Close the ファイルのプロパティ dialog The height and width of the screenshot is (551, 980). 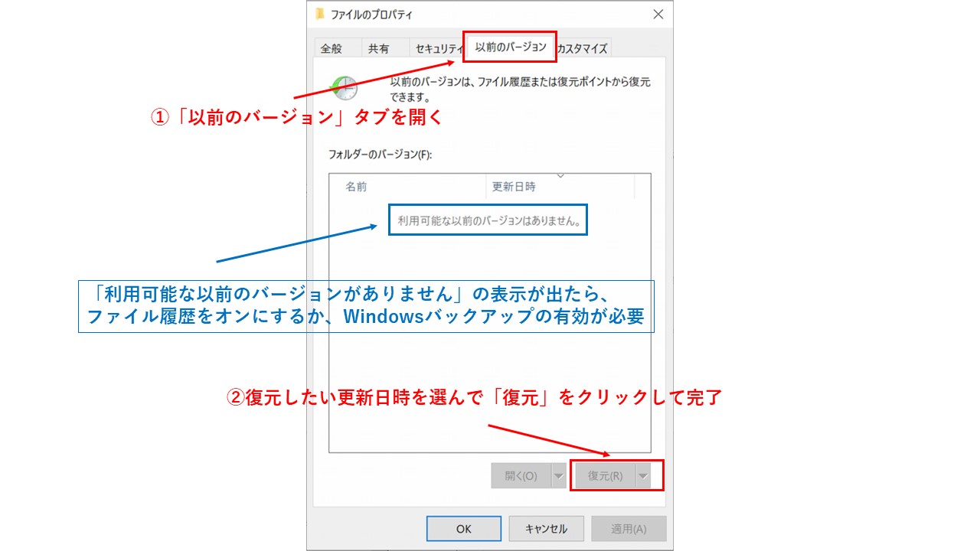click(x=658, y=15)
